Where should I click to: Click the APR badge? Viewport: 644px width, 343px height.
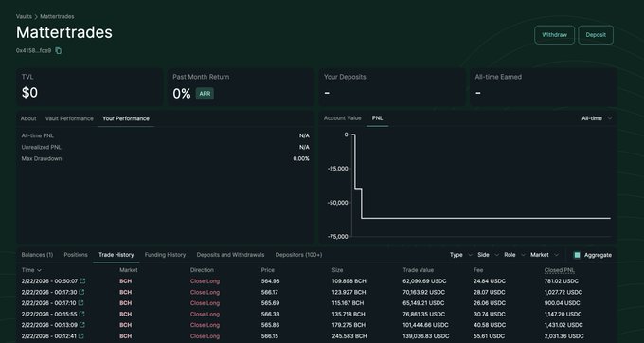[x=205, y=94]
